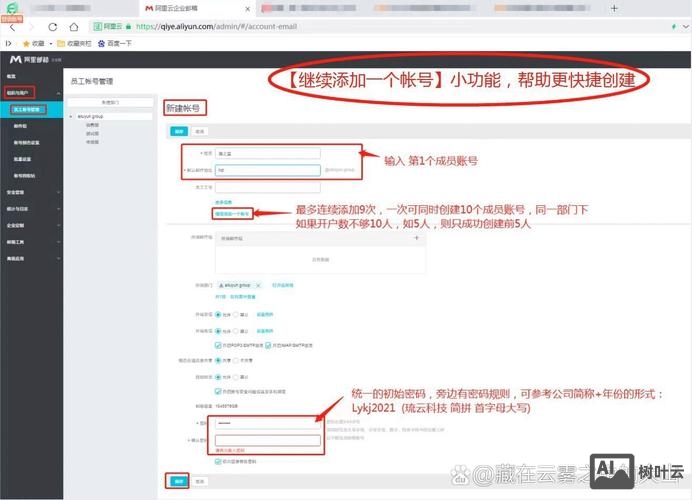Go to the browser home page icon

coord(74,27)
